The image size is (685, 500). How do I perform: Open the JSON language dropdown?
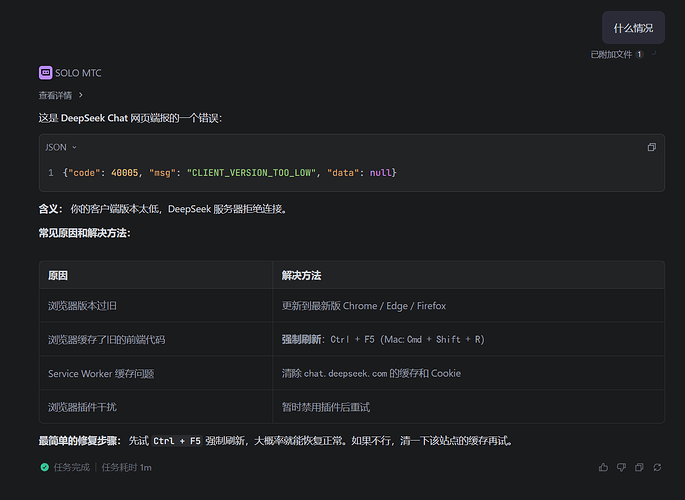pos(61,147)
